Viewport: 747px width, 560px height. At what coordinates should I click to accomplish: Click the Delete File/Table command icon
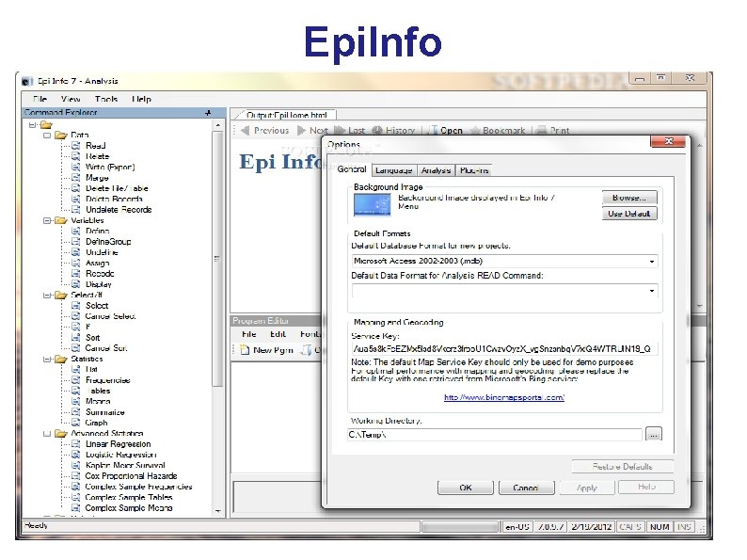coord(75,188)
